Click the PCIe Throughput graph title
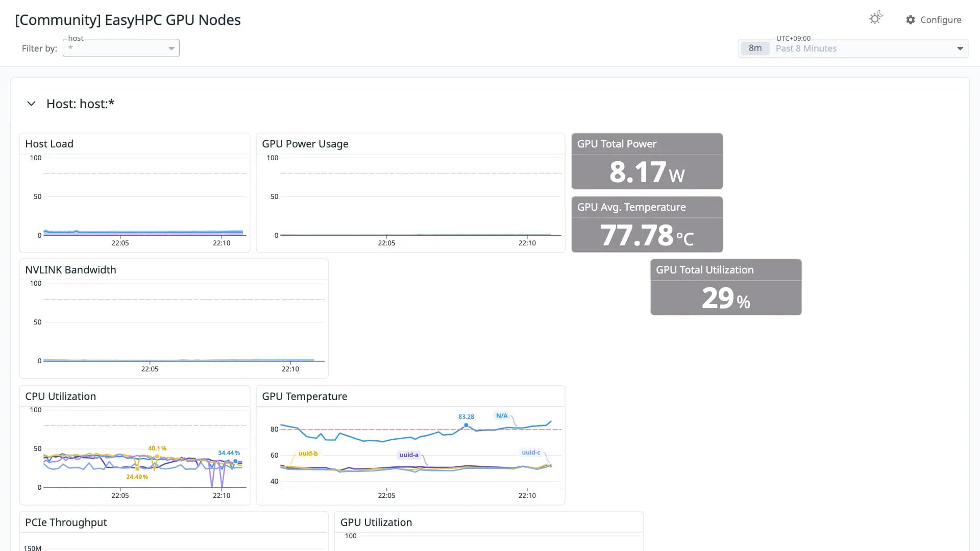The height and width of the screenshot is (551, 980). [x=66, y=522]
